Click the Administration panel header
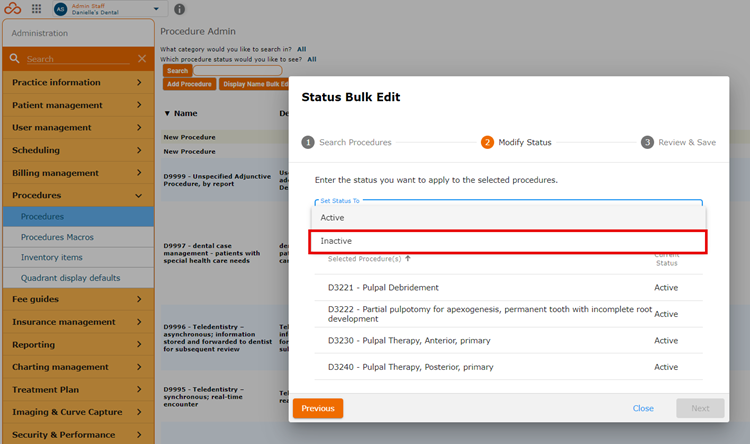This screenshot has width=750, height=444. coord(78,33)
